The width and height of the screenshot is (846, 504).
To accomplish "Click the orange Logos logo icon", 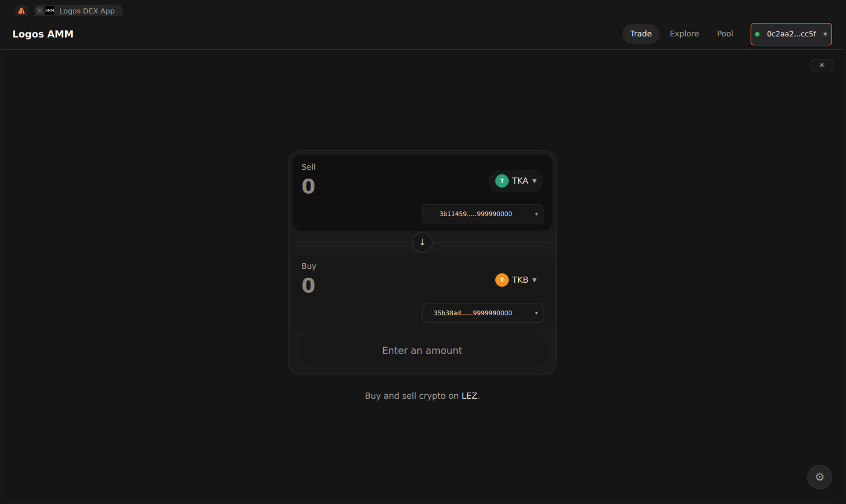I will [x=21, y=11].
